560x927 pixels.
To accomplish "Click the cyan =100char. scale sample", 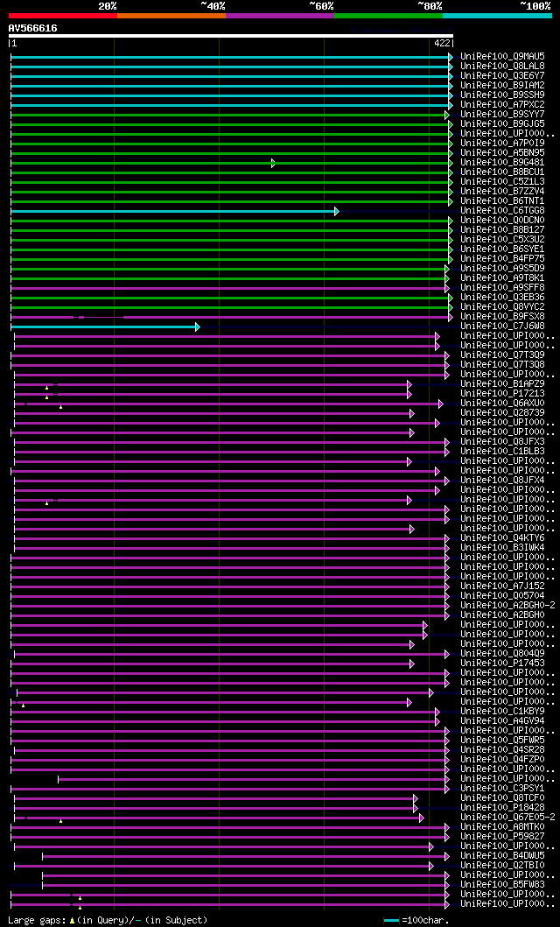I will [x=392, y=921].
